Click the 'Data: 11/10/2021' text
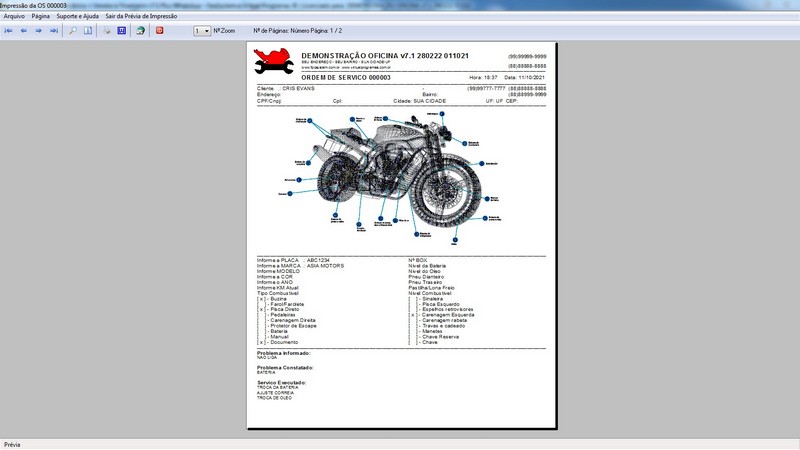 pyautogui.click(x=524, y=78)
